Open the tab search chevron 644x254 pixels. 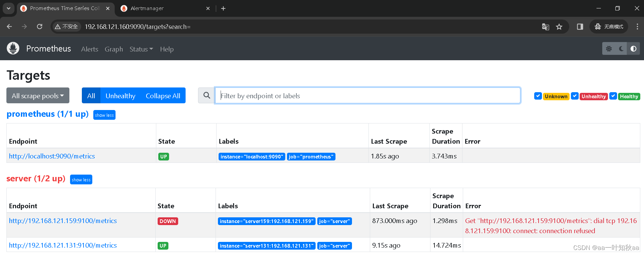pyautogui.click(x=8, y=8)
